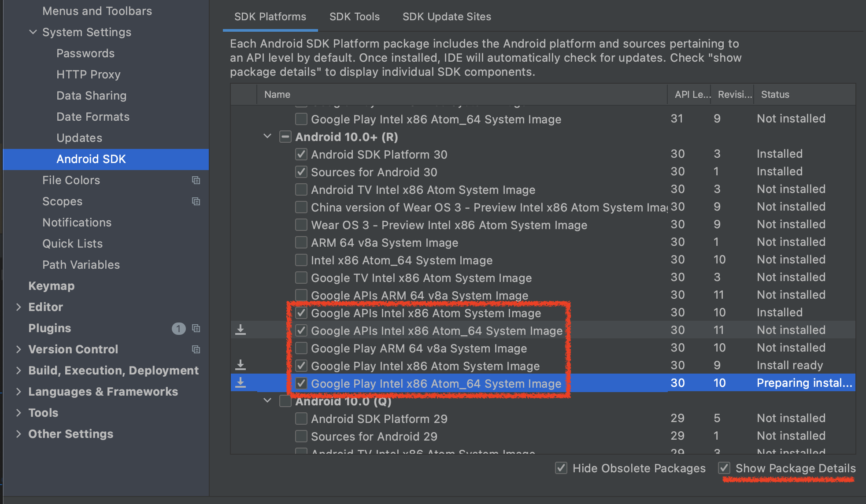This screenshot has width=866, height=504.
Task: Switch to the SDK Platforms tab
Action: pos(270,17)
